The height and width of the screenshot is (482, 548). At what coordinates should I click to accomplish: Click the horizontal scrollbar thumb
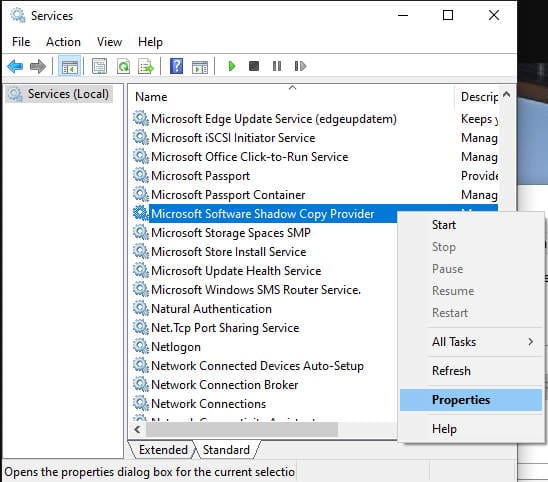(242, 430)
